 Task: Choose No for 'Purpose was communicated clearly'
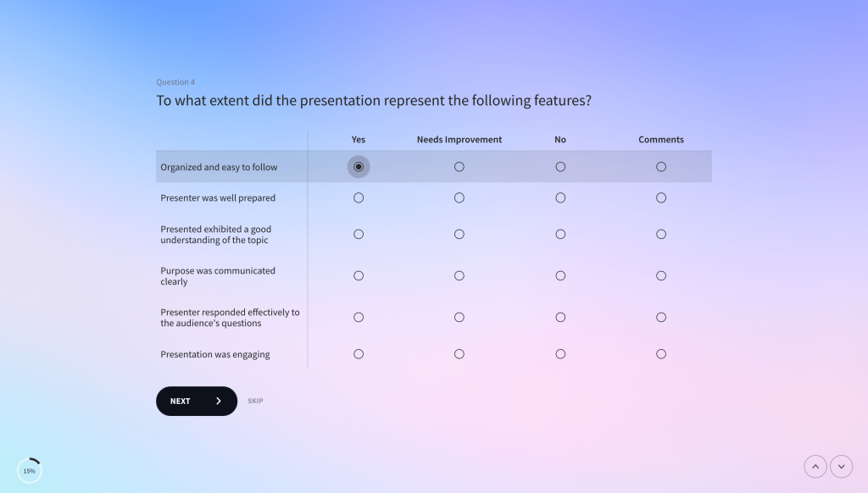pyautogui.click(x=560, y=275)
